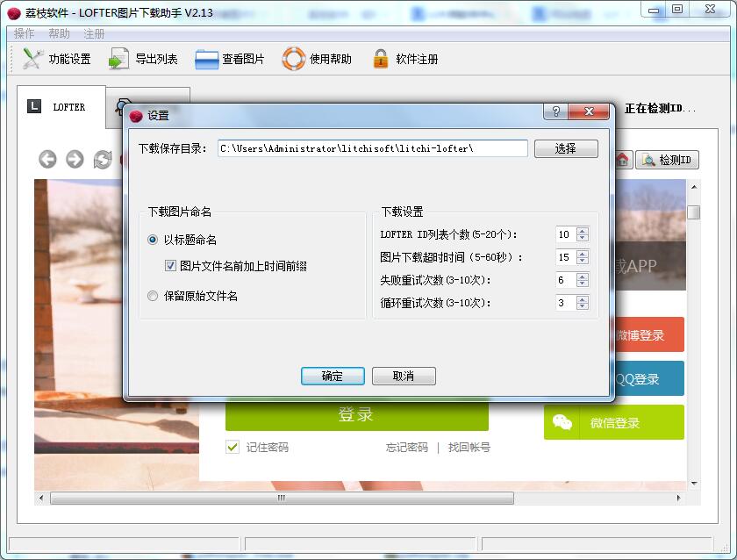737x560 pixels.
Task: Click the 微信登录 button
Action: 614,422
